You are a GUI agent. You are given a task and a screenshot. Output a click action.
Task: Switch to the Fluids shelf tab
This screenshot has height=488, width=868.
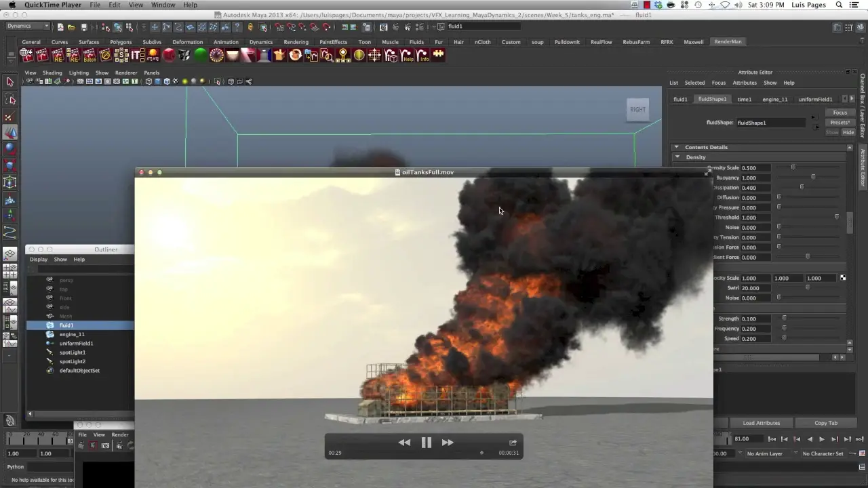click(x=416, y=42)
